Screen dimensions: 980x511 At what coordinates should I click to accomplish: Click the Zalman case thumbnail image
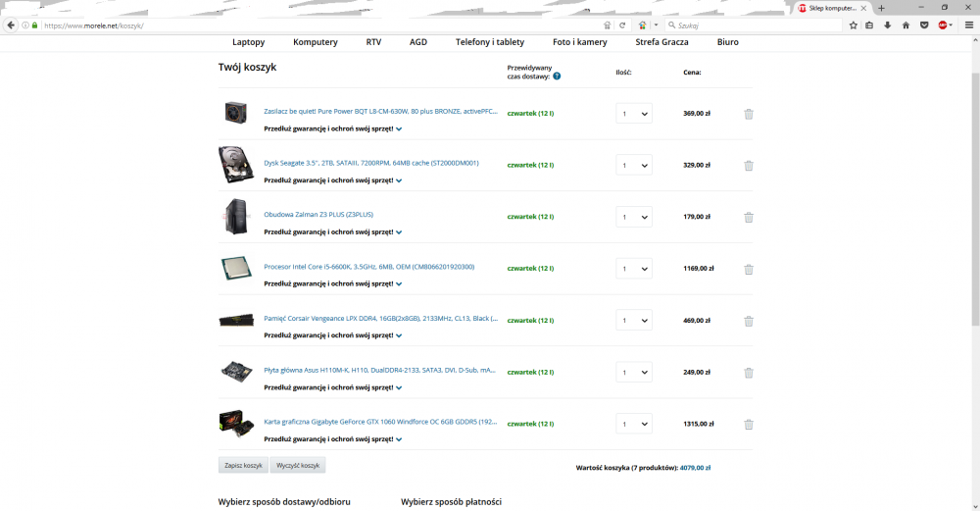235,217
